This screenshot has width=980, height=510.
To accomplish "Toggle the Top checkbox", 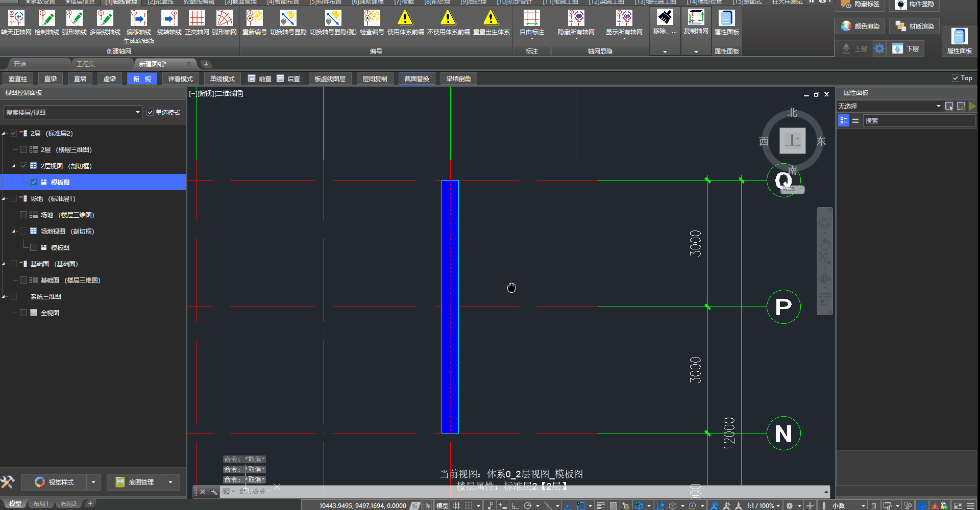I will click(x=955, y=78).
